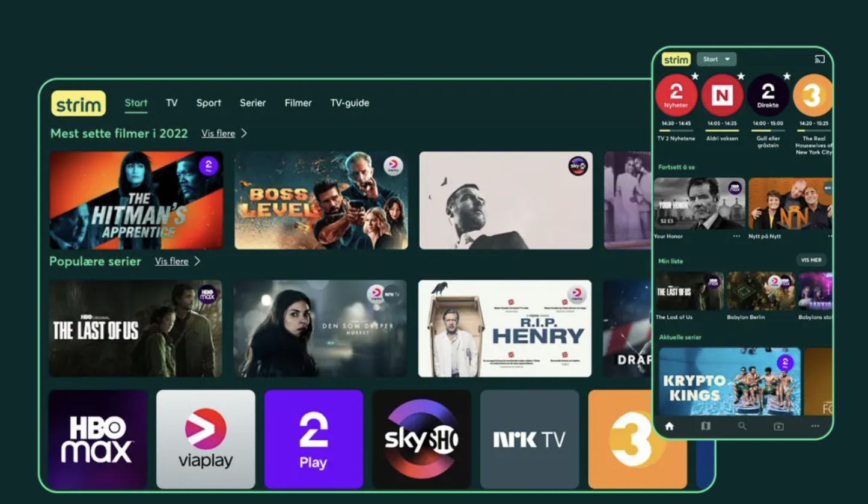The height and width of the screenshot is (504, 868).
Task: Toggle favorite star on TV 2 Direkte
Action: 787,76
